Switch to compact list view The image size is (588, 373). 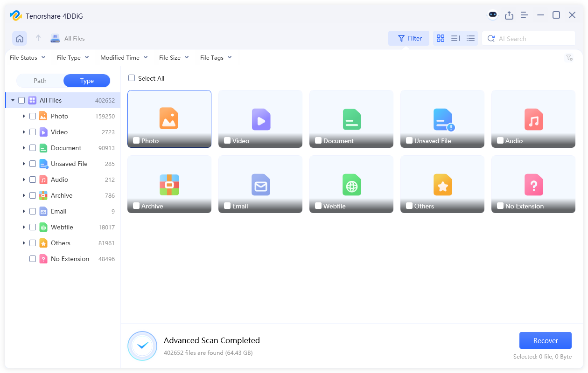(470, 38)
